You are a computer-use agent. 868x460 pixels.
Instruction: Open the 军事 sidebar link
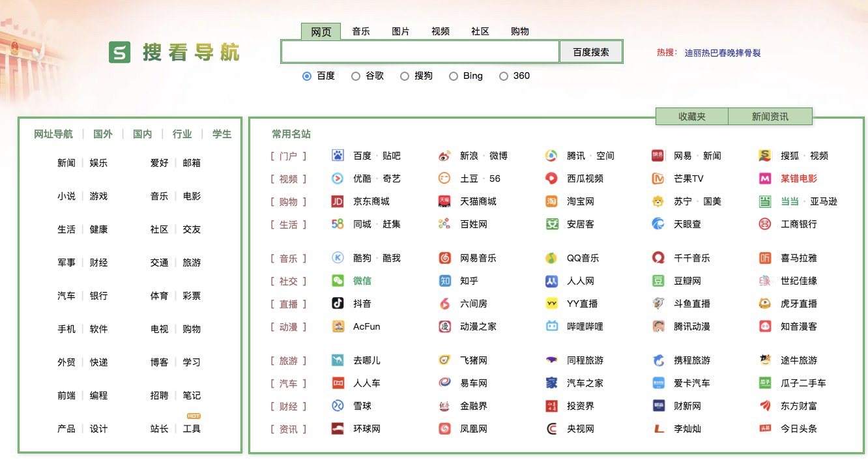[x=66, y=263]
